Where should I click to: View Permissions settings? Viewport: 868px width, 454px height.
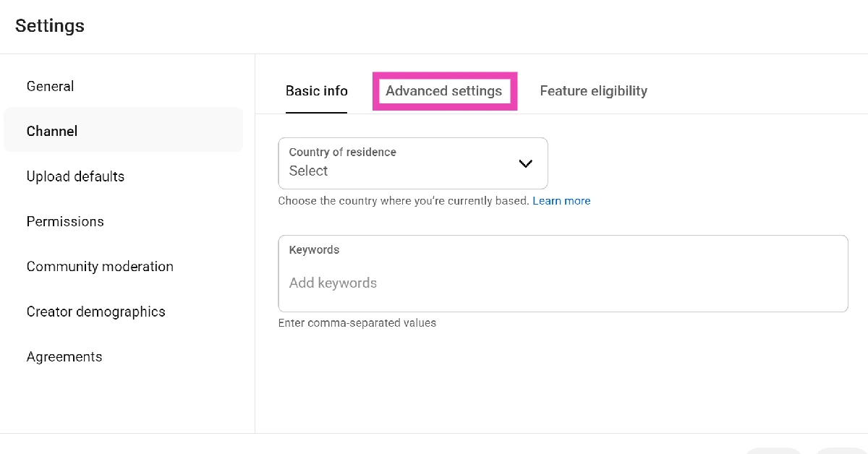pyautogui.click(x=65, y=221)
